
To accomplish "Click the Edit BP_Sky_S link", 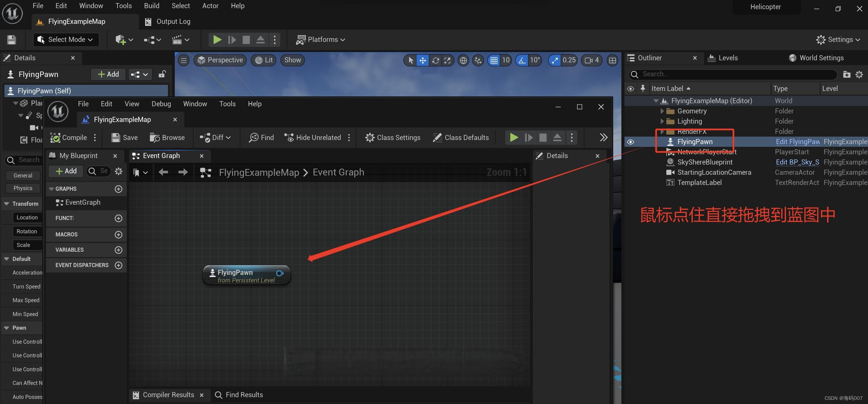I will [x=797, y=162].
